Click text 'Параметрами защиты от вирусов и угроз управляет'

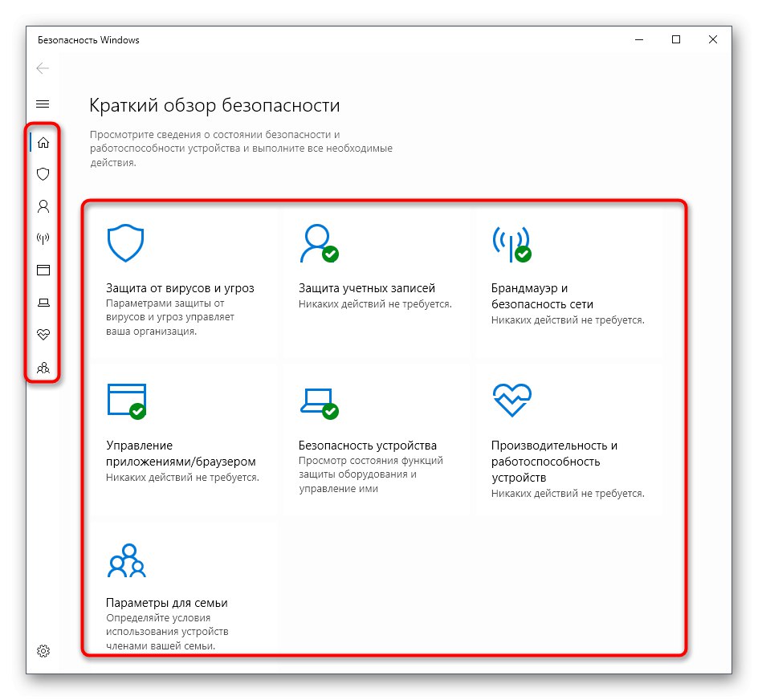(170, 310)
